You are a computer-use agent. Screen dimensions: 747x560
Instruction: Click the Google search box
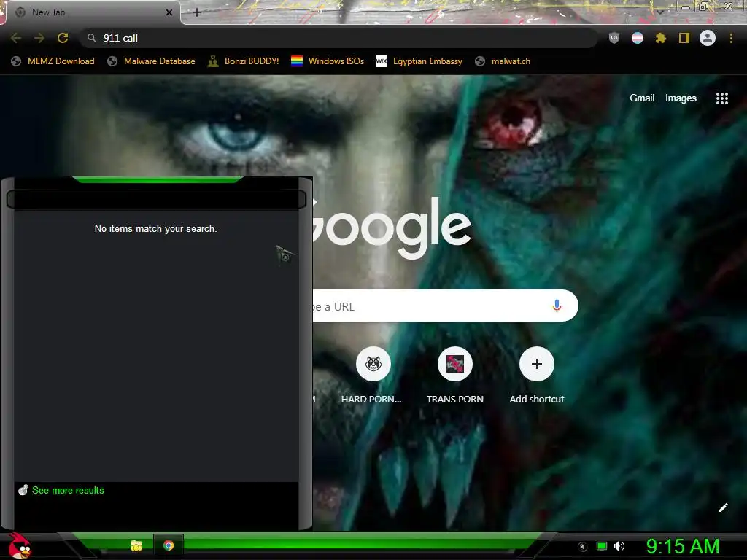click(446, 306)
